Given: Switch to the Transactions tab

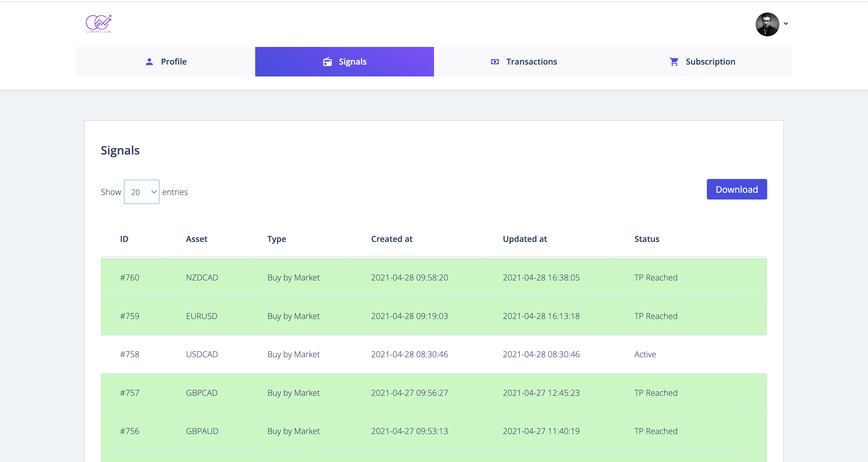Looking at the screenshot, I should [523, 62].
